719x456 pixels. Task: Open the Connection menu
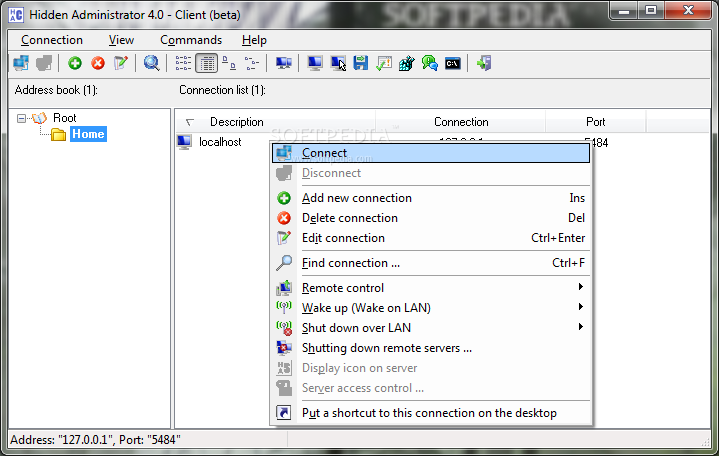(52, 40)
